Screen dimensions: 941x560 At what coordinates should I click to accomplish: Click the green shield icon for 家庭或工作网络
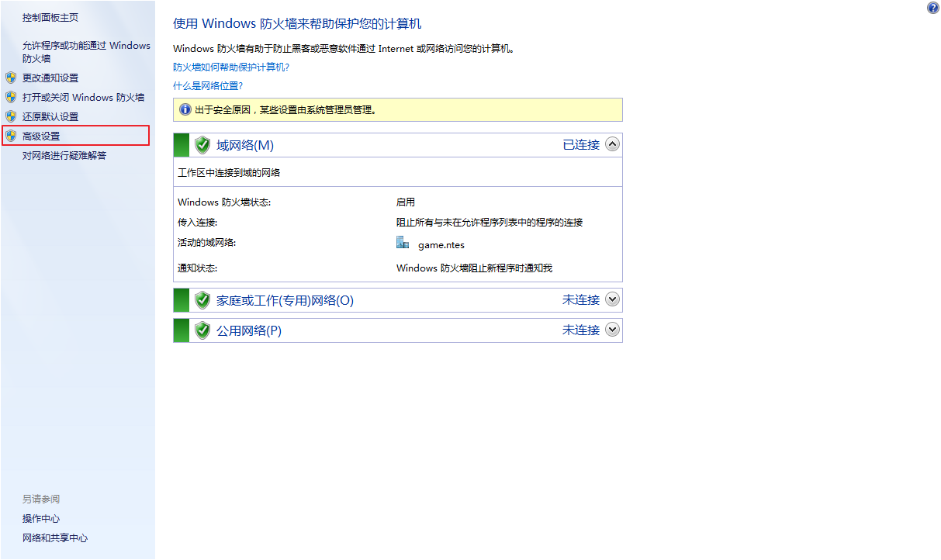pyautogui.click(x=202, y=300)
